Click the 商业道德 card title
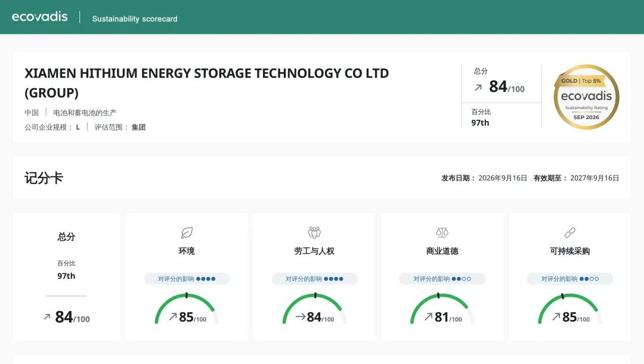 442,251
